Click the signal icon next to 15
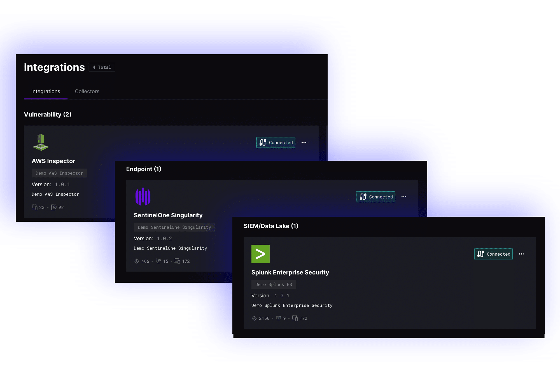Image resolution: width=560 pixels, height=392 pixels. coord(158,261)
